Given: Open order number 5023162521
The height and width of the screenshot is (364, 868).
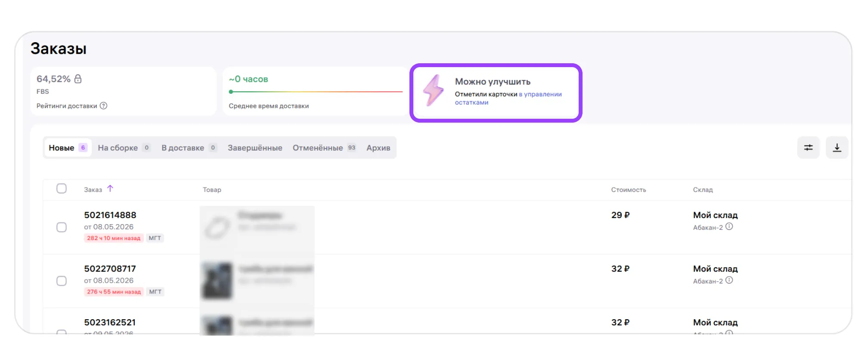Looking at the screenshot, I should coord(110,322).
